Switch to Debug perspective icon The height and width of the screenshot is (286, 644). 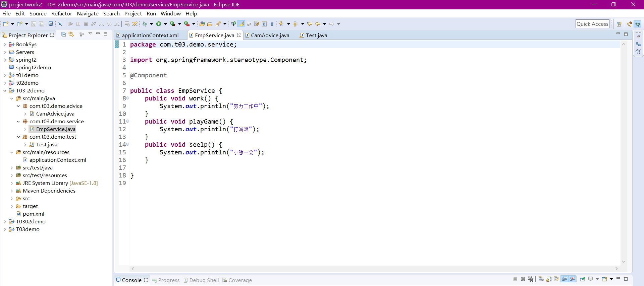pos(638,24)
